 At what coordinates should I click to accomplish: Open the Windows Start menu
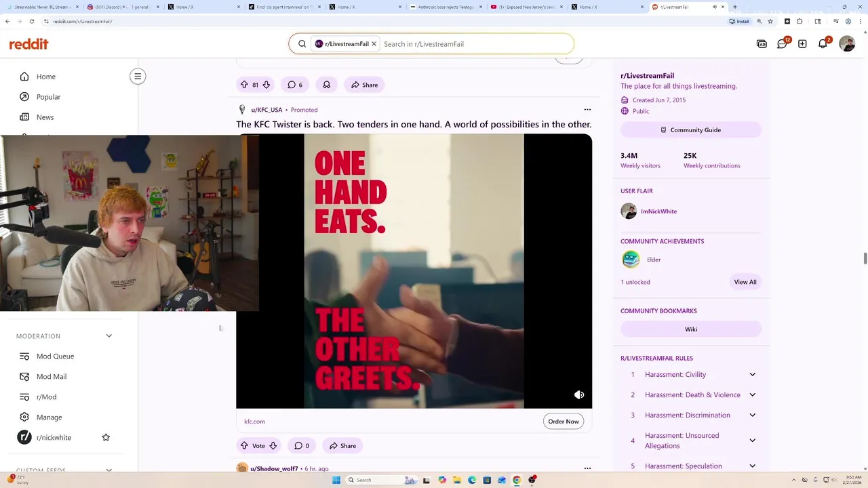pyautogui.click(x=336, y=480)
